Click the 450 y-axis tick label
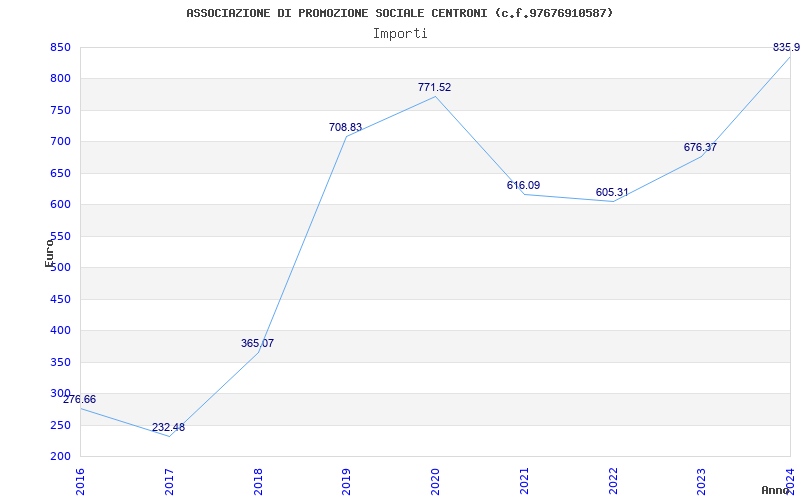 pos(60,299)
